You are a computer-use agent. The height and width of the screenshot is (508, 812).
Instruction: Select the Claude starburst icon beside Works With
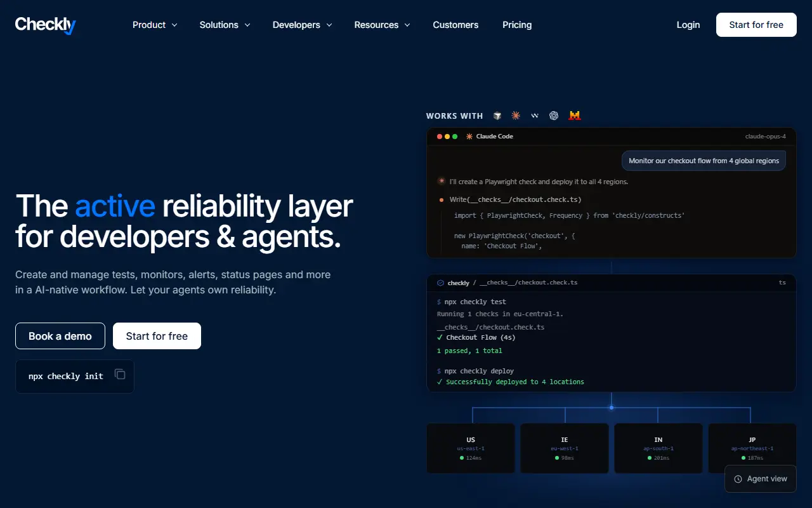coord(516,116)
